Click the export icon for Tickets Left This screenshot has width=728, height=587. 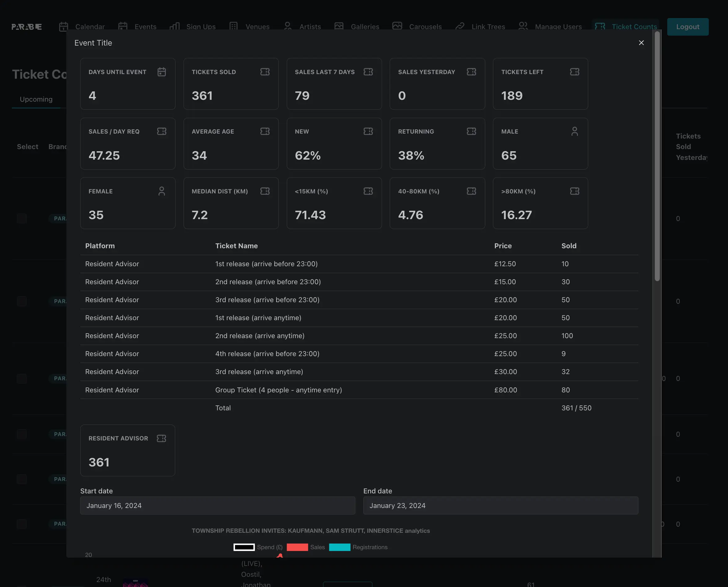pos(574,71)
